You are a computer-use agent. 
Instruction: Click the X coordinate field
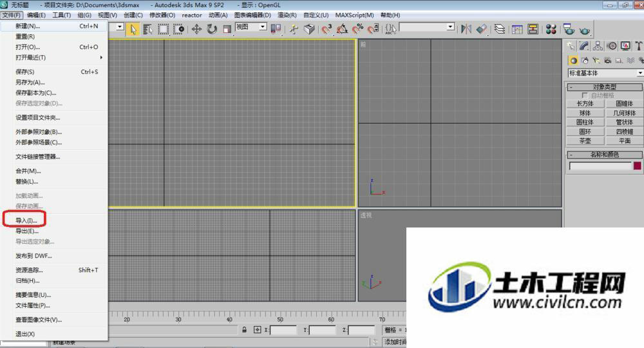pos(283,330)
